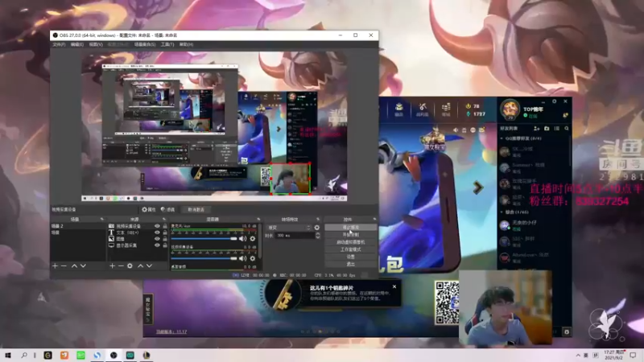Click the friends list view options icon
644x362 pixels.
click(x=556, y=129)
